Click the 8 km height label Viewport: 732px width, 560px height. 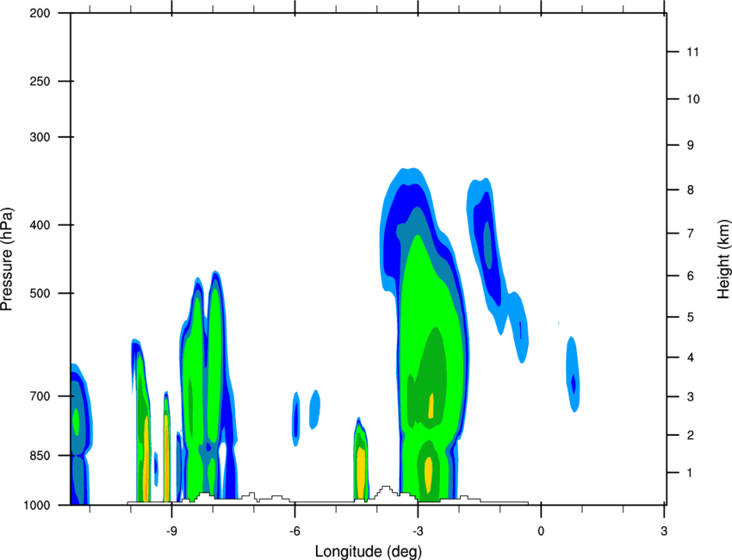click(x=691, y=190)
